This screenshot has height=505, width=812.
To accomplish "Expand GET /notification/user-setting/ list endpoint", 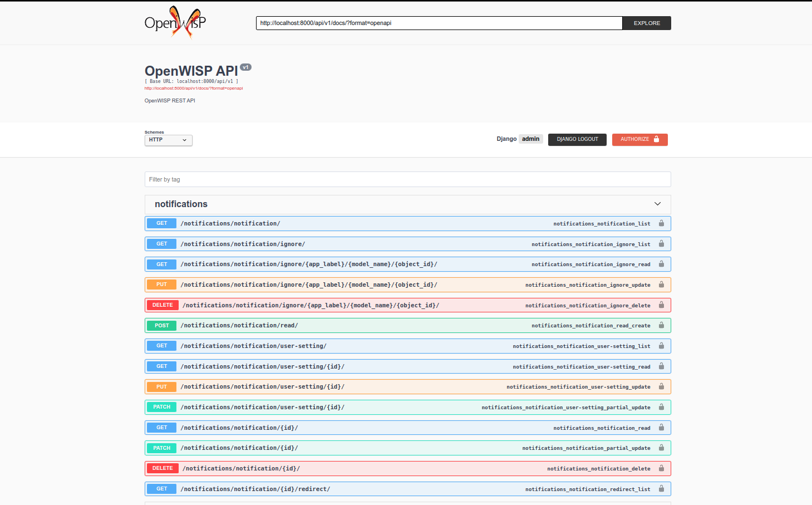I will [x=408, y=346].
